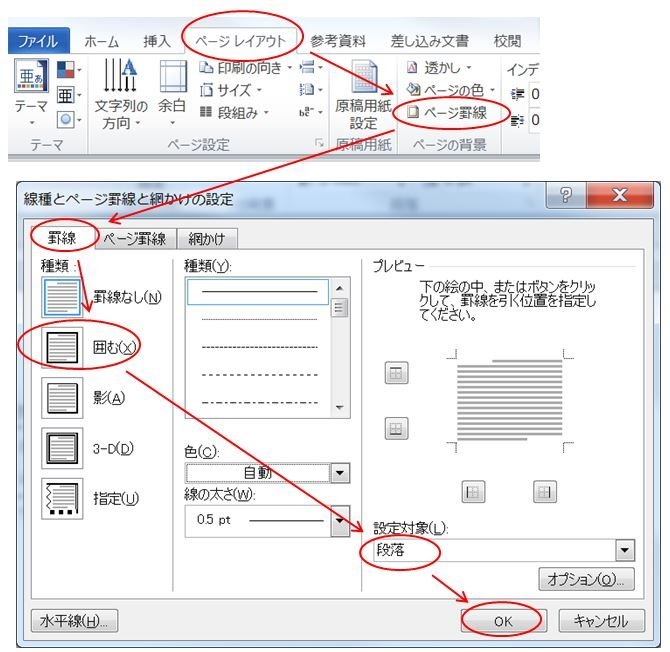Viewport: 670px width, 652px height.
Task: Toggle the left border button in preview
Action: (x=473, y=491)
